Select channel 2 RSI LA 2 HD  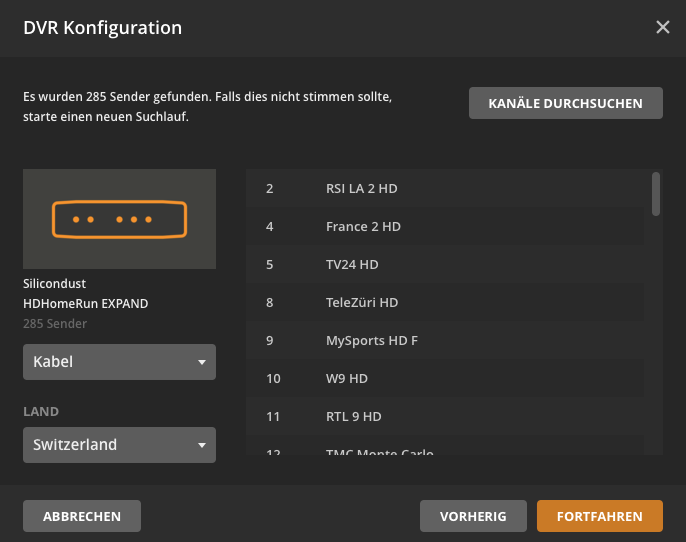(444, 188)
